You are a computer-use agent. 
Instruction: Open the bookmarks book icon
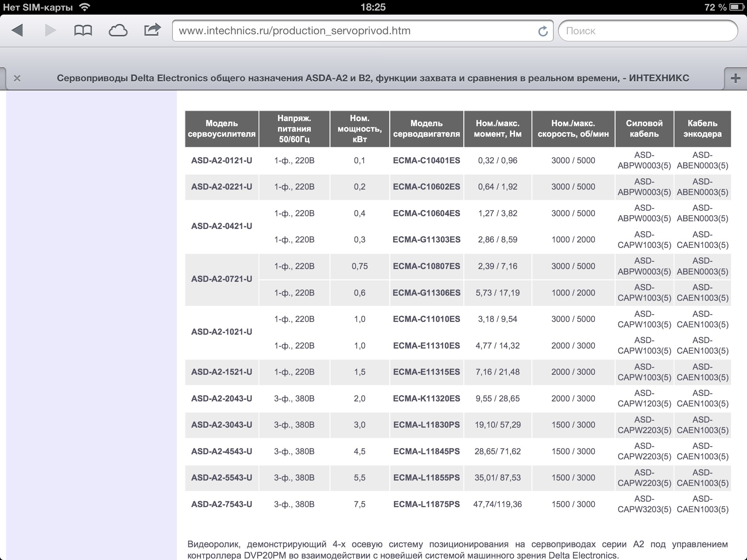click(83, 31)
